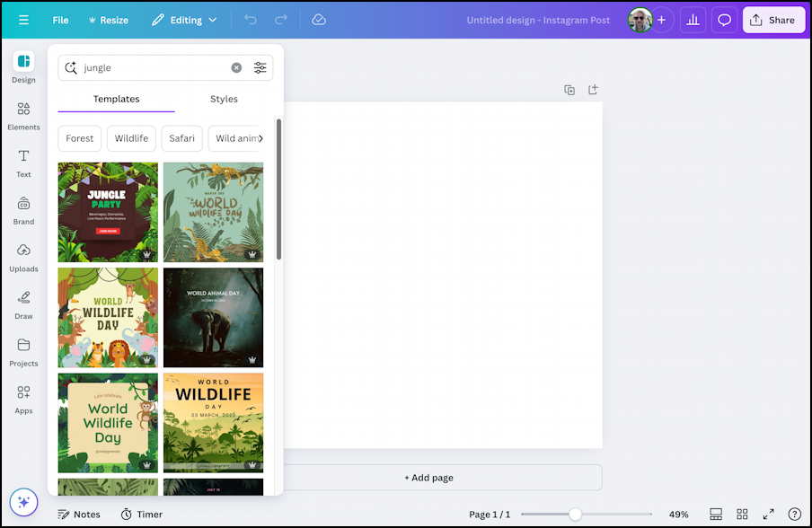Open the Elements panel
The image size is (812, 528).
point(23,114)
